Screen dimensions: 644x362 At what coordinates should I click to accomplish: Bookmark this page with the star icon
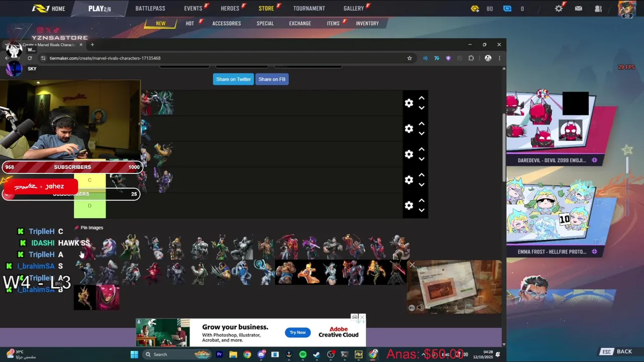tap(410, 58)
